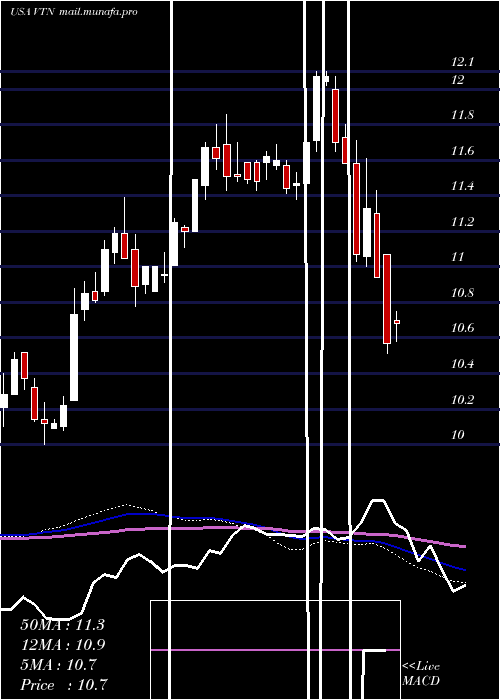Screen dimensions: 500x700
Task: Click the 10.2 price axis label
Action: [462, 399]
